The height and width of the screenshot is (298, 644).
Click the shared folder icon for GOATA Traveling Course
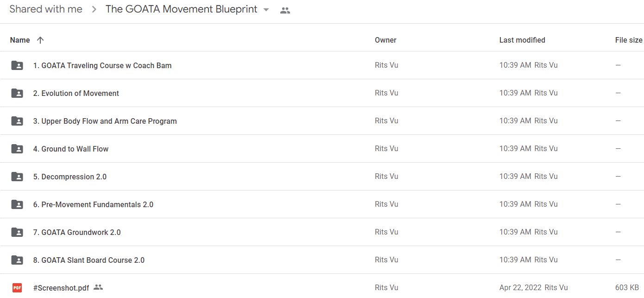(17, 65)
